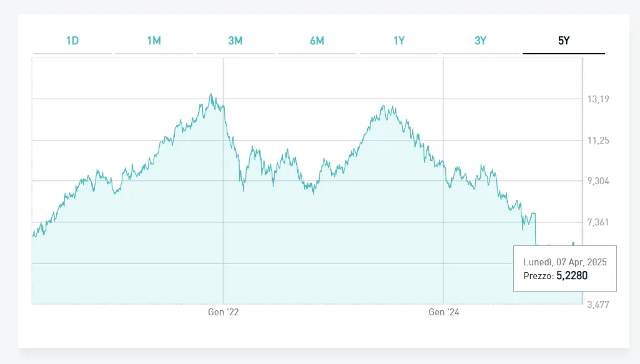Open the 6M chart view

point(317,41)
